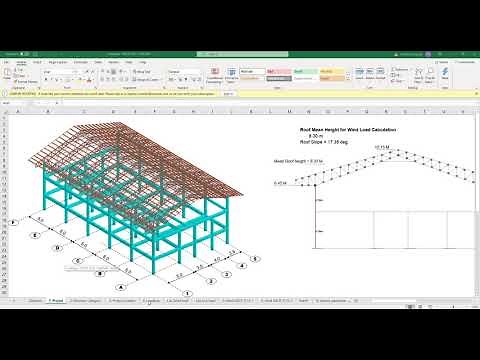Select 'Roof Slope = 17.35 deg' text
Viewport: 480px width, 360px height.
click(x=324, y=142)
